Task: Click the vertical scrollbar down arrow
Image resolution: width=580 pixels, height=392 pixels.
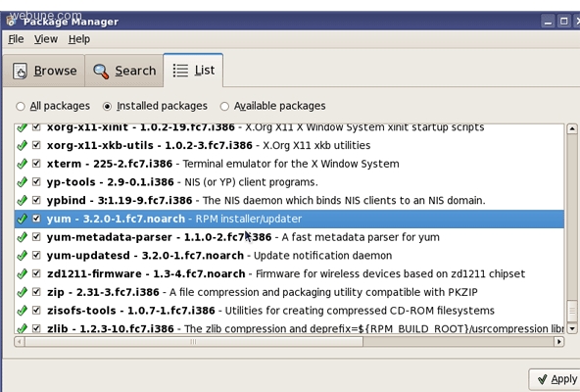Action: click(x=572, y=328)
